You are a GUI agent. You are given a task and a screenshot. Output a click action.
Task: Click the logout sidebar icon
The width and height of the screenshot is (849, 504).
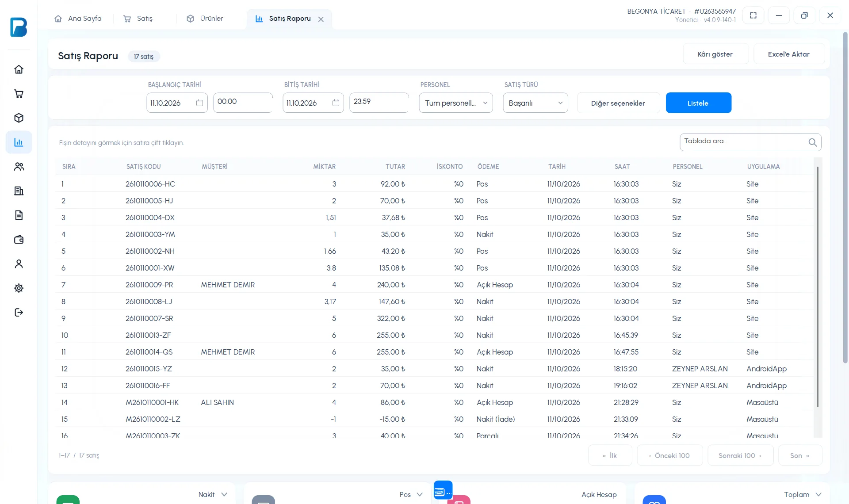pos(19,313)
